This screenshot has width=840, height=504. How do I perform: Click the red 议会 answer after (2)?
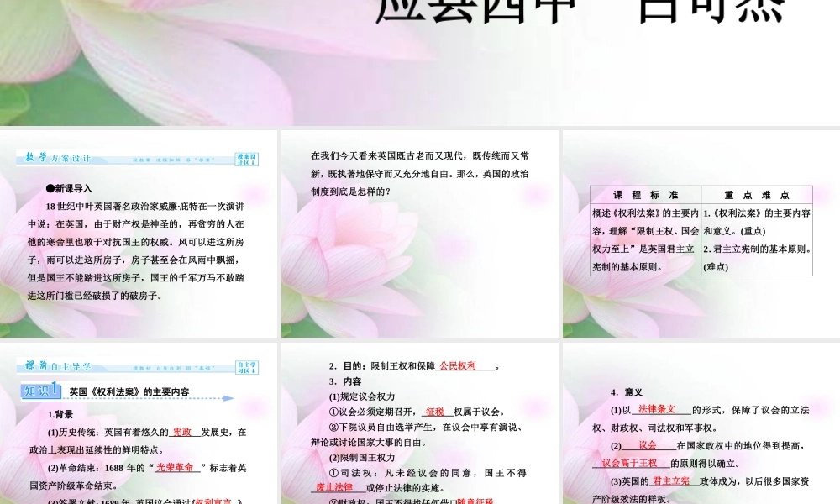point(648,445)
